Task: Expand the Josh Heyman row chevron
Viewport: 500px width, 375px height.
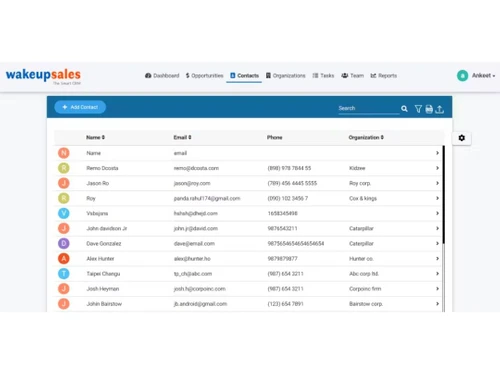Action: (x=437, y=289)
